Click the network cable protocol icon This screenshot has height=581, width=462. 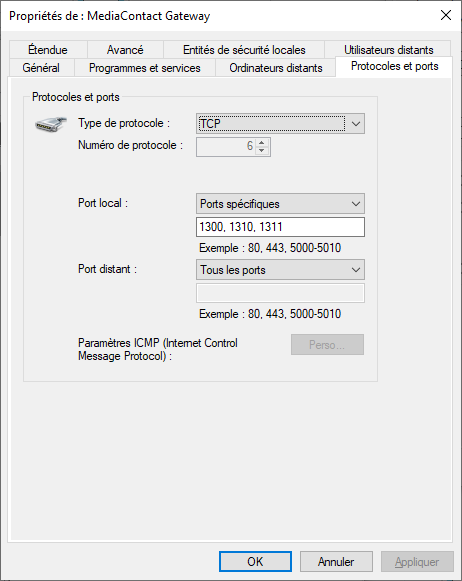(x=51, y=124)
